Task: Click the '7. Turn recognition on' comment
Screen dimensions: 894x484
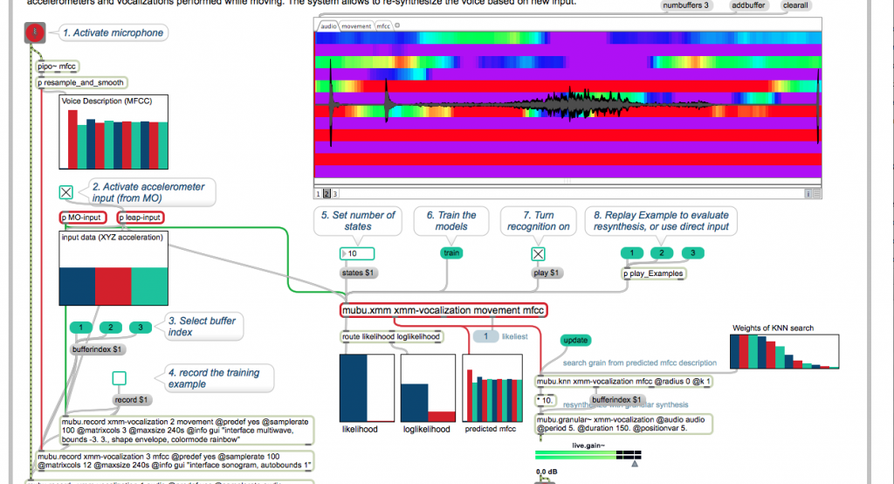Action: [538, 221]
